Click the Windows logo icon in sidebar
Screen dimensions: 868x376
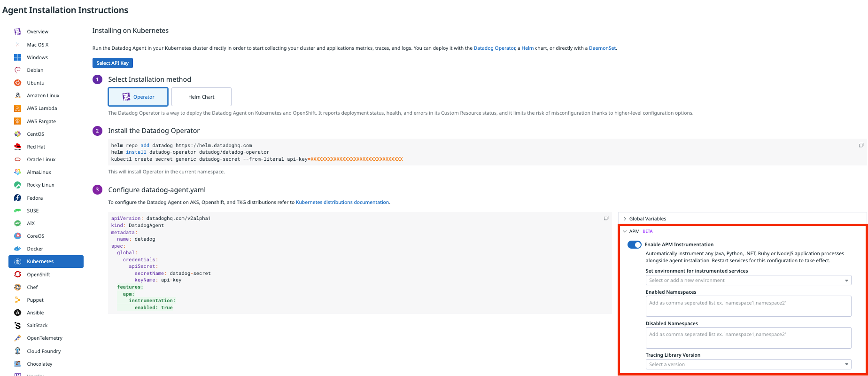point(18,57)
